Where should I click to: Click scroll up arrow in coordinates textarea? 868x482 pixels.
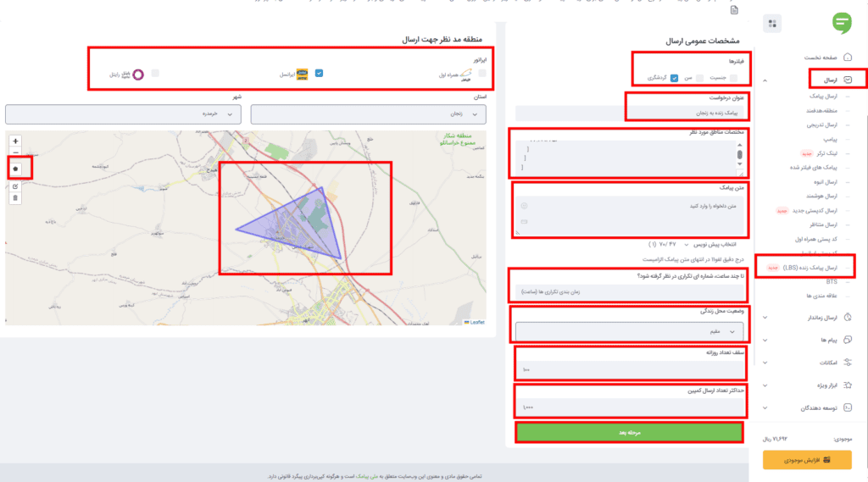point(739,145)
